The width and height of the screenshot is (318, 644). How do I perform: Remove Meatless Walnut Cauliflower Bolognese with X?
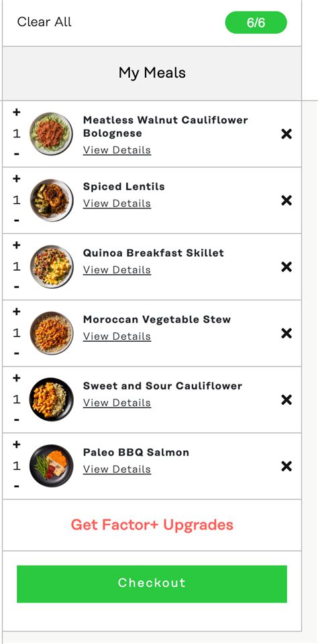click(x=286, y=134)
